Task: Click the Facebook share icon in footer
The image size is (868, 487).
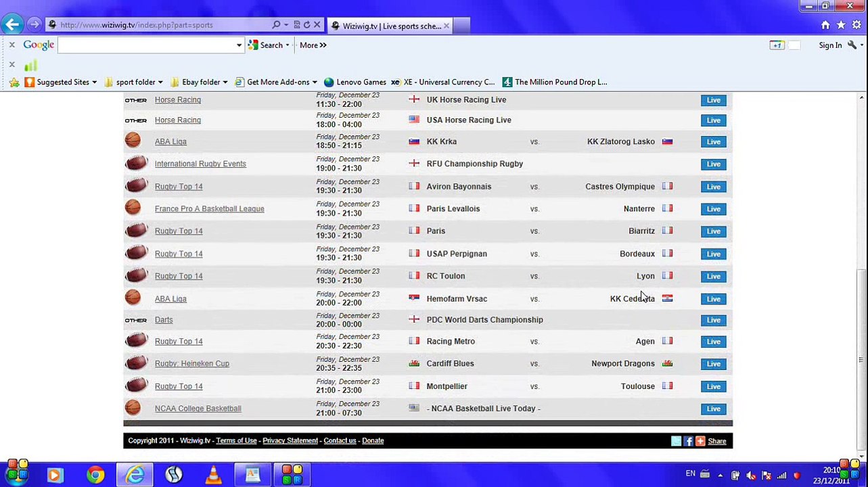Action: click(x=688, y=441)
